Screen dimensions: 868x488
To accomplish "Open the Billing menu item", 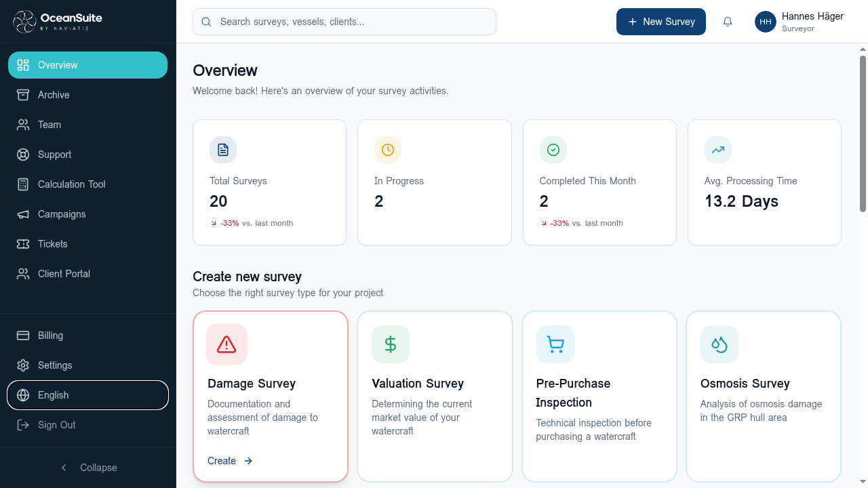I will 88,335.
